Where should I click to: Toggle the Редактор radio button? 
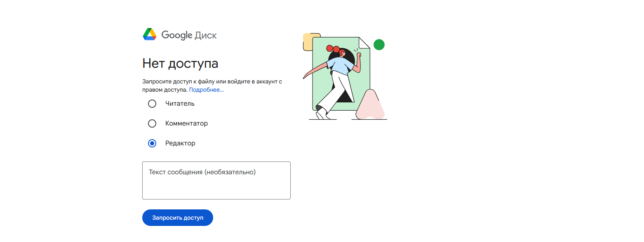[152, 143]
